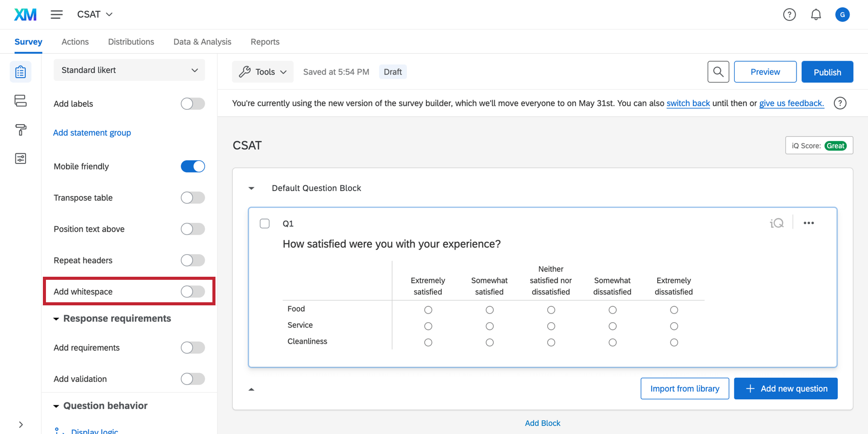
Task: Open the notifications bell
Action: [816, 15]
